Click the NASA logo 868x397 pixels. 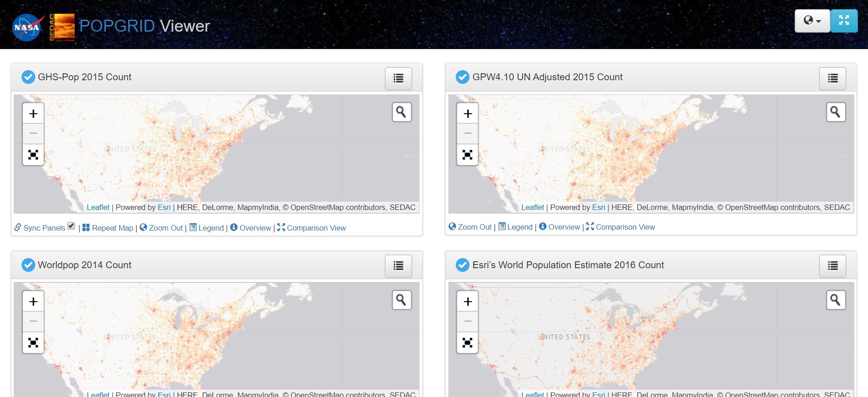click(x=27, y=28)
